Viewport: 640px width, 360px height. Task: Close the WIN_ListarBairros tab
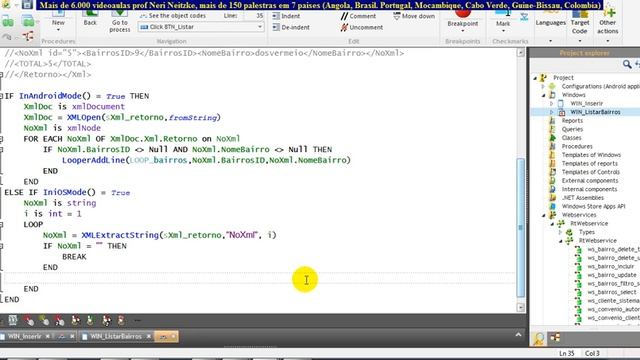[149, 336]
